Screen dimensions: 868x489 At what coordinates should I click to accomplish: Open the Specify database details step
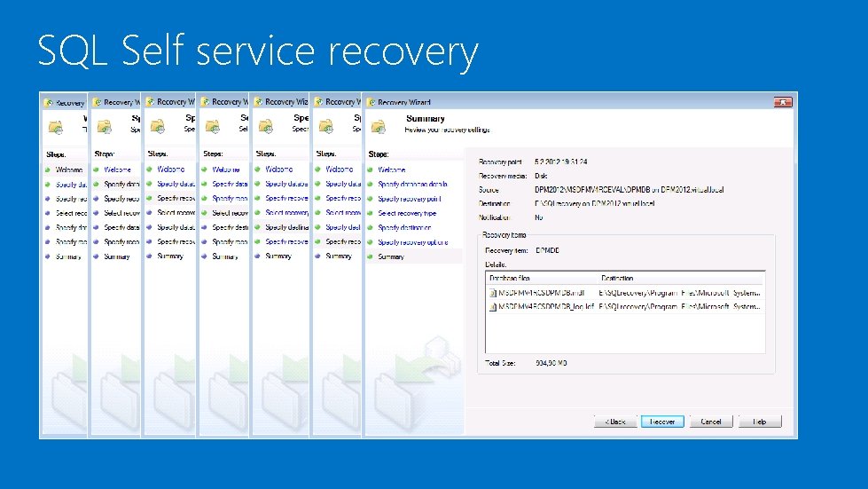pos(412,184)
